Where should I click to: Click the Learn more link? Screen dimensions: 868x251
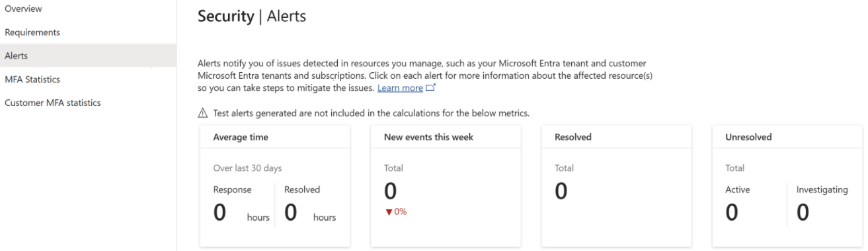[400, 88]
